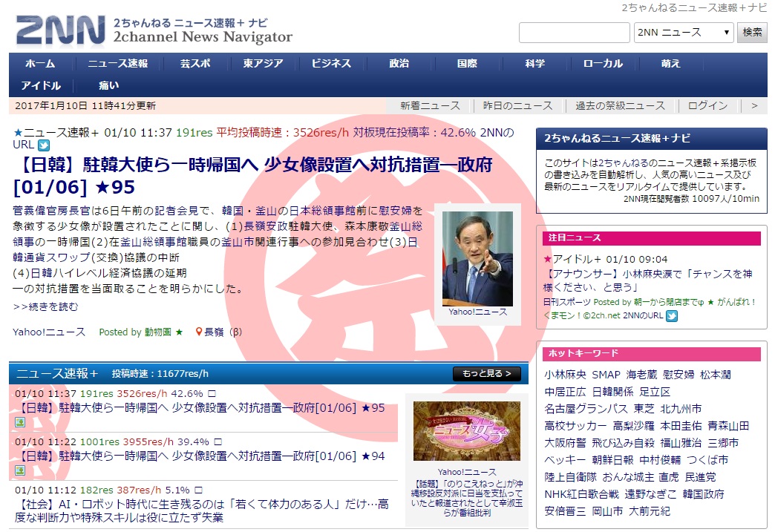Click hot keyword 高校サッカー
The image size is (775, 532).
coord(575,426)
